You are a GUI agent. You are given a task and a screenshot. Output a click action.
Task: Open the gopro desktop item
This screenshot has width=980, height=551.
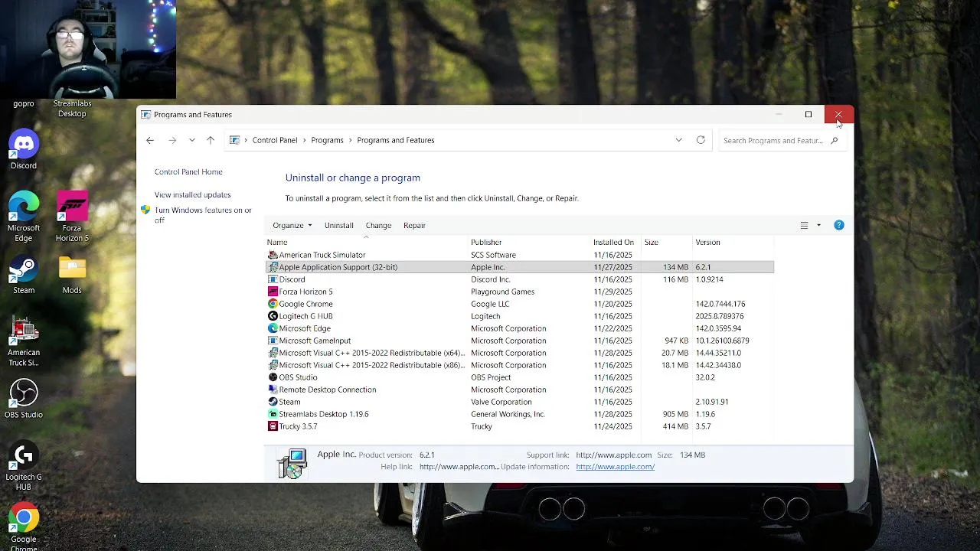[x=24, y=103]
